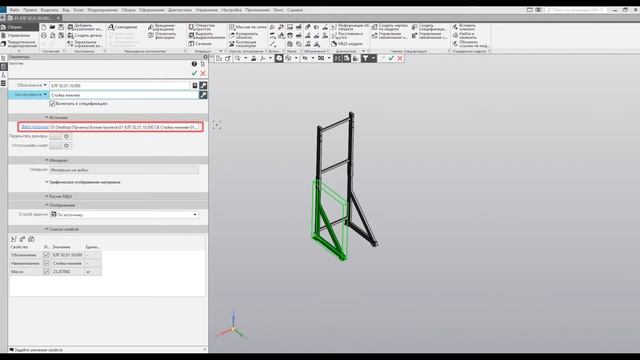Open the 'Моделирование' menu
The width and height of the screenshot is (640, 360).
coord(102,10)
